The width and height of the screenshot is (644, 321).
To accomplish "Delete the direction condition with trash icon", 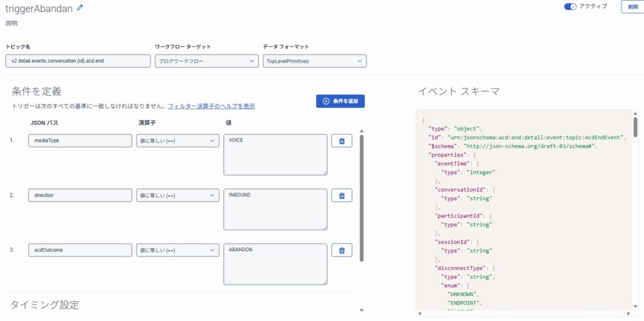I will (x=341, y=195).
